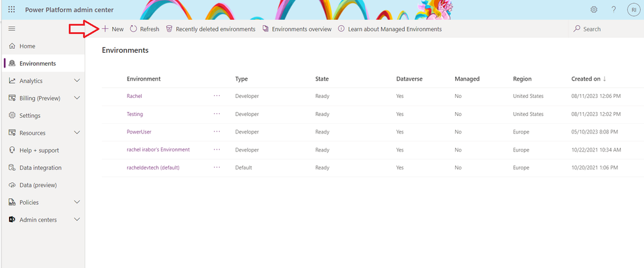The width and height of the screenshot is (644, 268).
Task: Open rachel irabor's Environment link
Action: click(x=158, y=150)
